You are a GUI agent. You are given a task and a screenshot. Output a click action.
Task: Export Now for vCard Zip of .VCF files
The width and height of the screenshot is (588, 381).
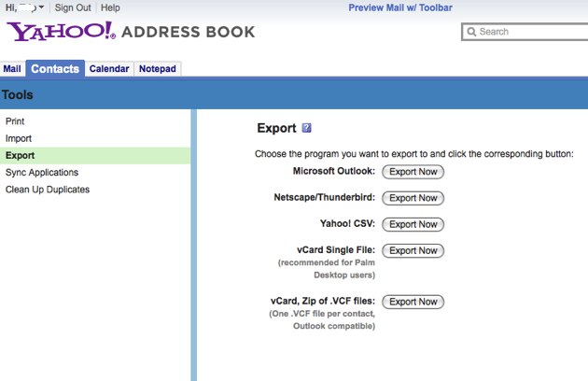click(413, 302)
